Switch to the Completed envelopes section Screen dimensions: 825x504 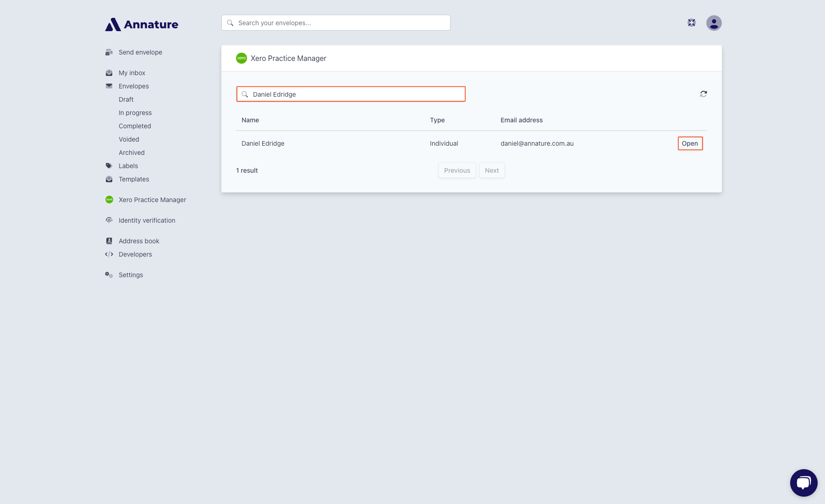(135, 126)
